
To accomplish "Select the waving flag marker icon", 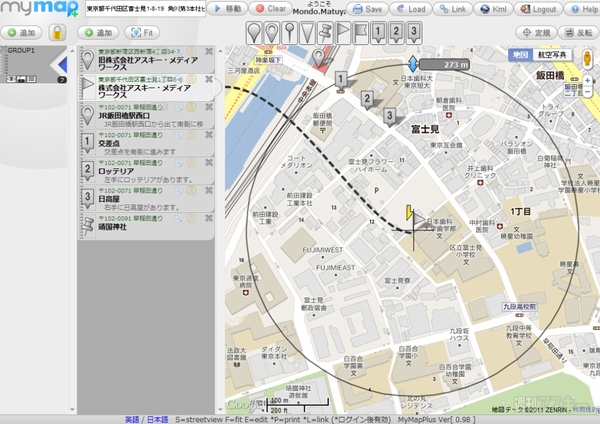I will (360, 33).
